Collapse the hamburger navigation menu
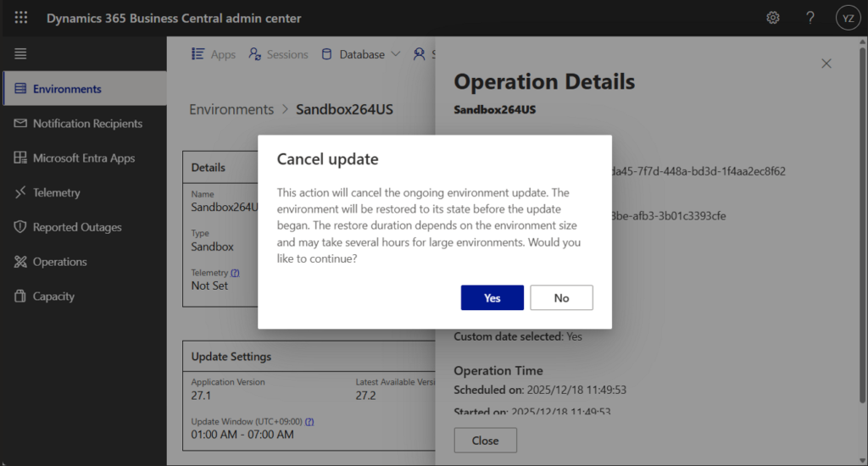 20,54
